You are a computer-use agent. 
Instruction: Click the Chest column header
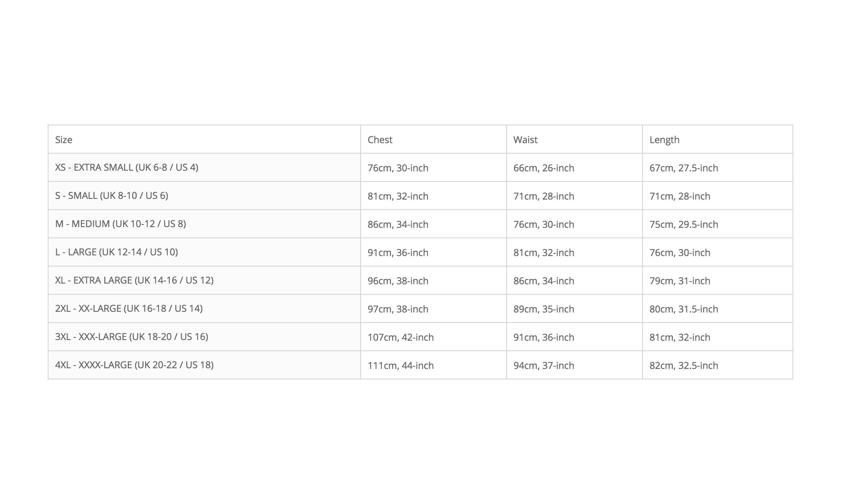(380, 139)
